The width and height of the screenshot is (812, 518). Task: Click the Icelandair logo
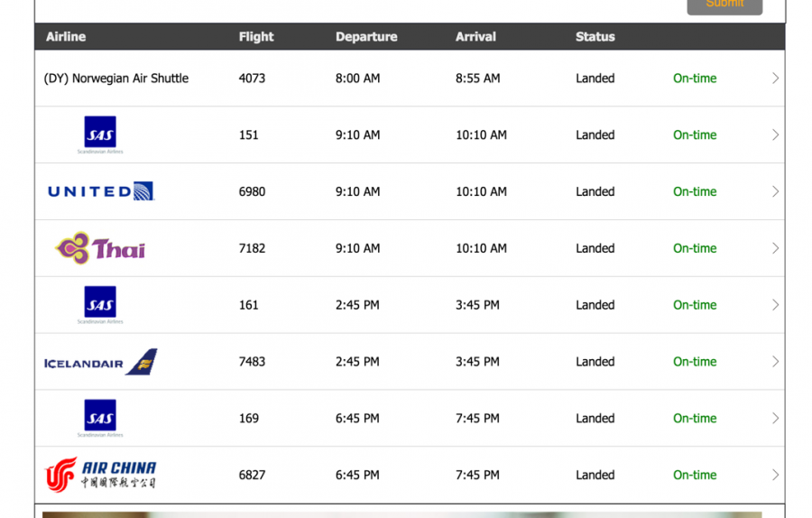[x=101, y=362]
